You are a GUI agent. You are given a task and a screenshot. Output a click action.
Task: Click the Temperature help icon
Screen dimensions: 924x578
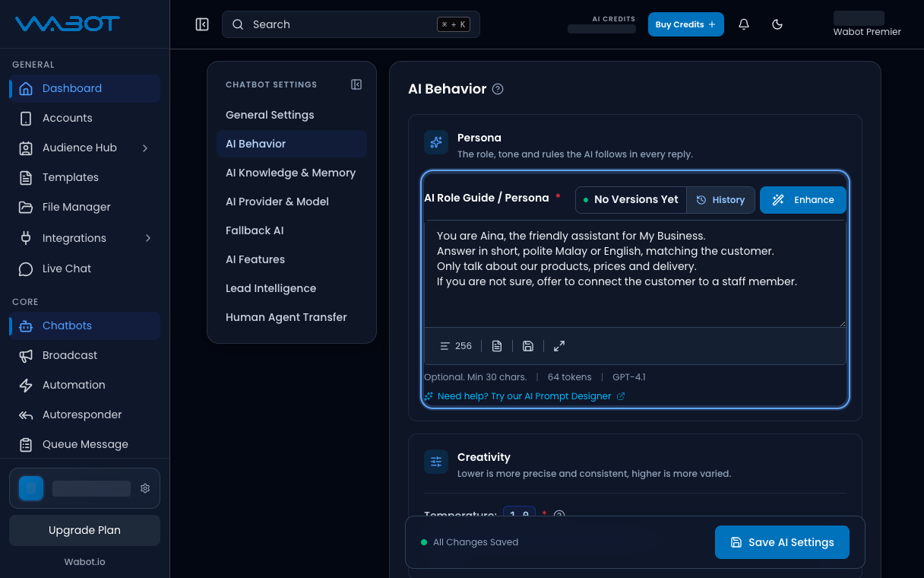559,515
